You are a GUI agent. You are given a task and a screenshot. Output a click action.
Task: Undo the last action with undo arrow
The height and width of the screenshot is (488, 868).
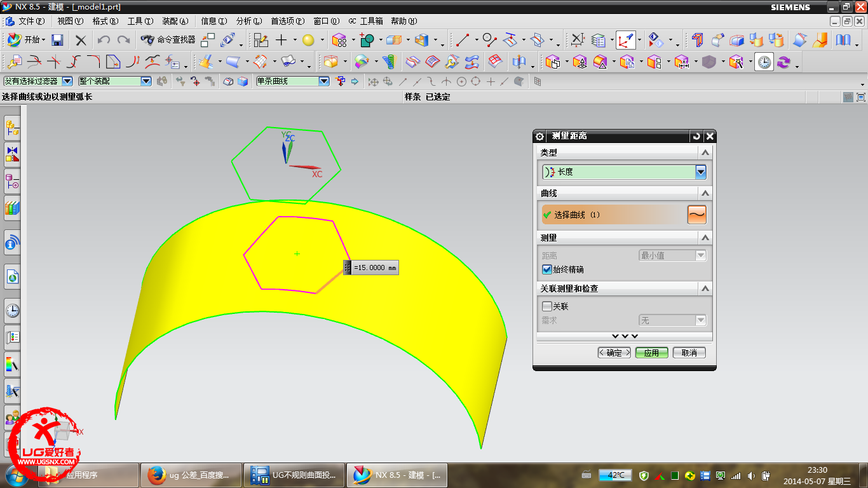(x=104, y=40)
